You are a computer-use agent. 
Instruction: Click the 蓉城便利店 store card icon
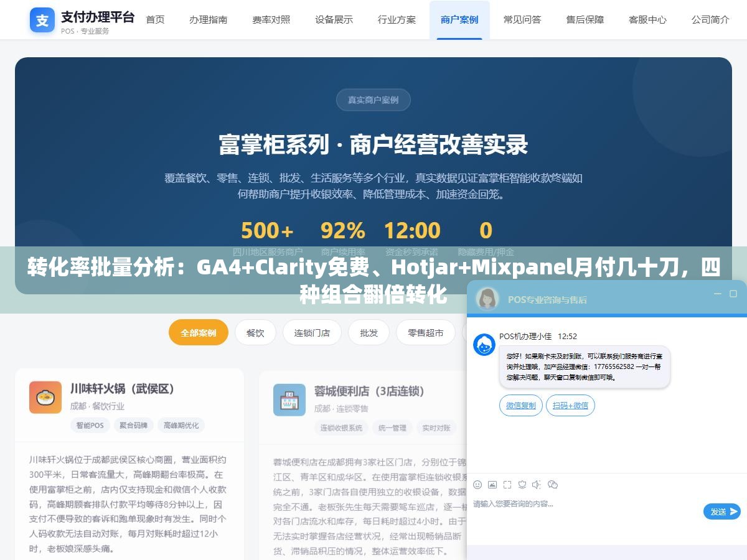pyautogui.click(x=289, y=400)
